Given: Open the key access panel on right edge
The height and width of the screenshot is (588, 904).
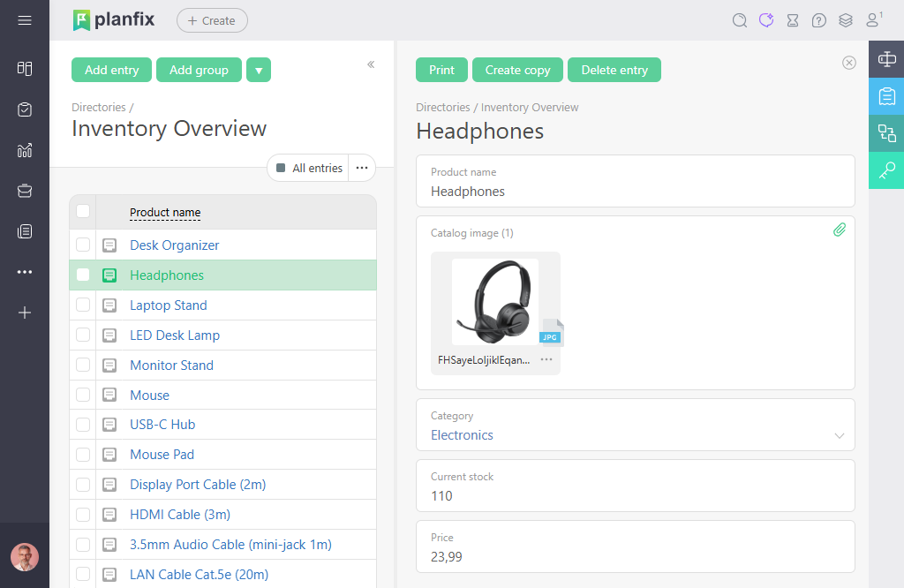Looking at the screenshot, I should [886, 170].
